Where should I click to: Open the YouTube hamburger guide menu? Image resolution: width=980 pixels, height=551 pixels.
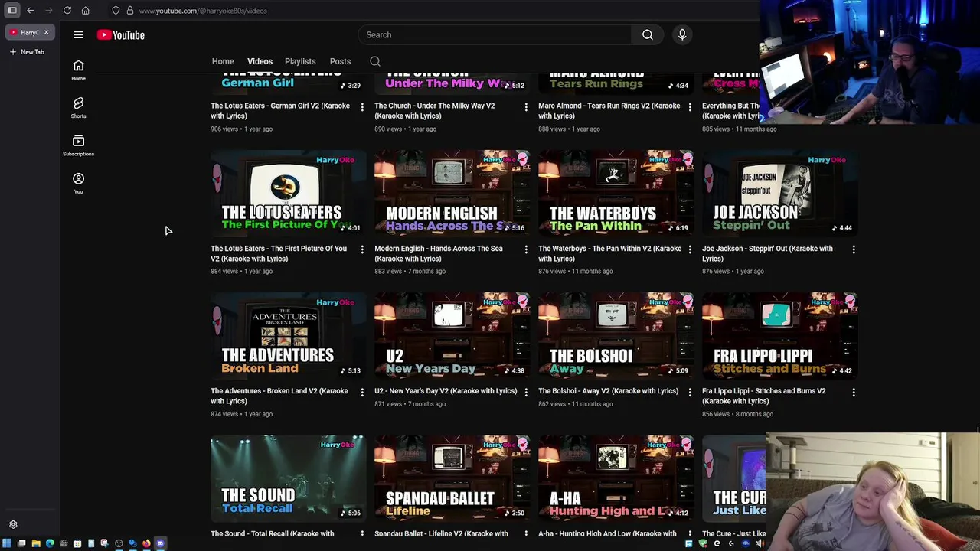click(78, 34)
